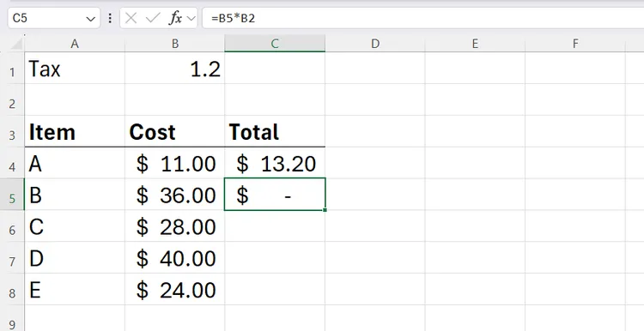644x331 pixels.
Task: Select the cell with item D
Action: 75,257
